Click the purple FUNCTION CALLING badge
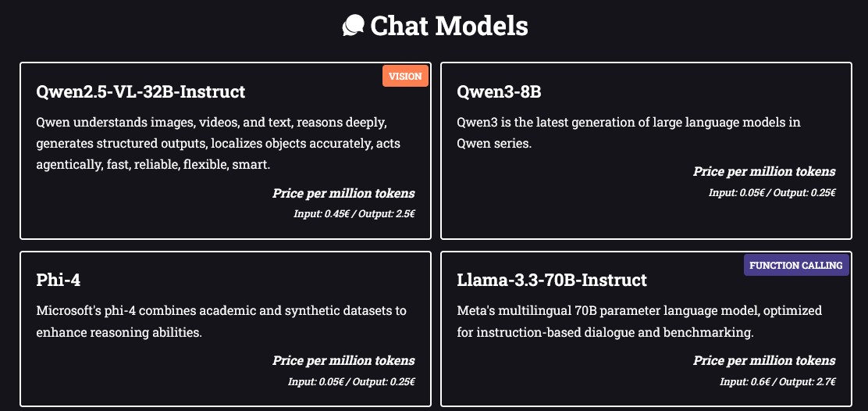Screen dimensions: 868x411 (x=796, y=266)
